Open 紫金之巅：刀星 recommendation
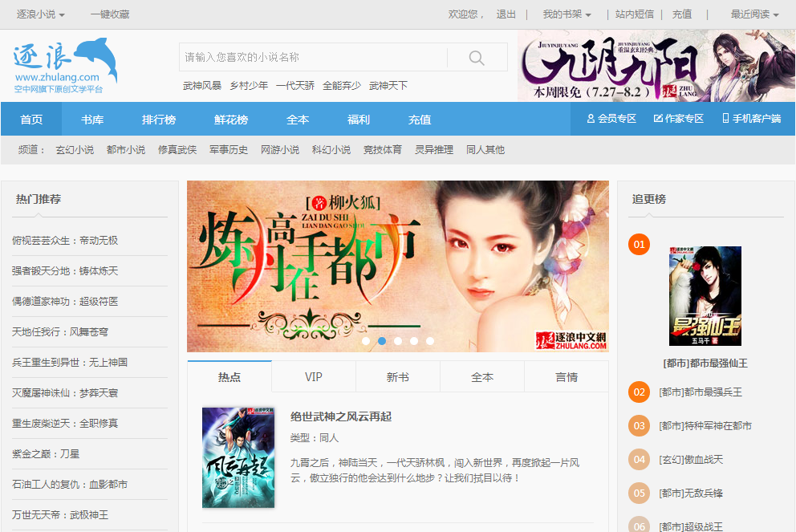The image size is (796, 532). (x=46, y=454)
